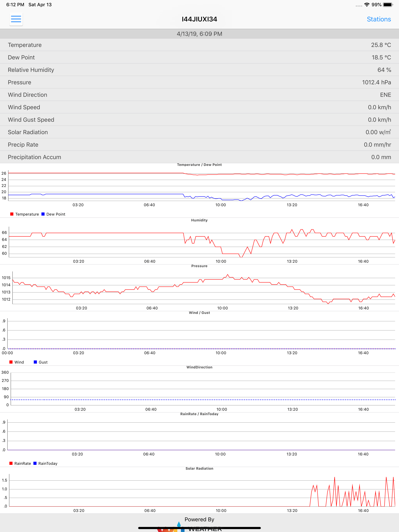399x532 pixels.
Task: Tap the RainRate / RainToday chart title
Action: tap(199, 414)
